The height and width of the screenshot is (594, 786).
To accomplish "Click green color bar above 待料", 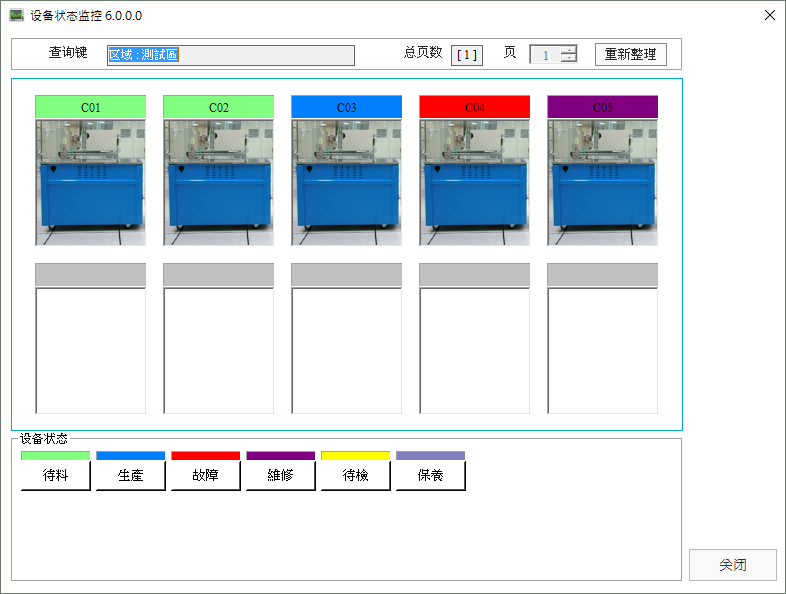I will [56, 456].
